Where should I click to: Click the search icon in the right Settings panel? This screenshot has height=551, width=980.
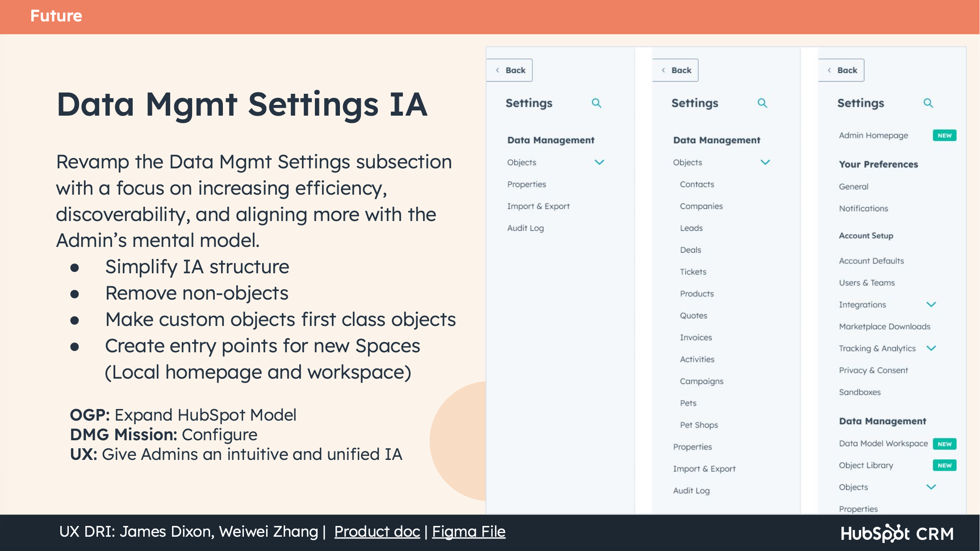[x=928, y=103]
